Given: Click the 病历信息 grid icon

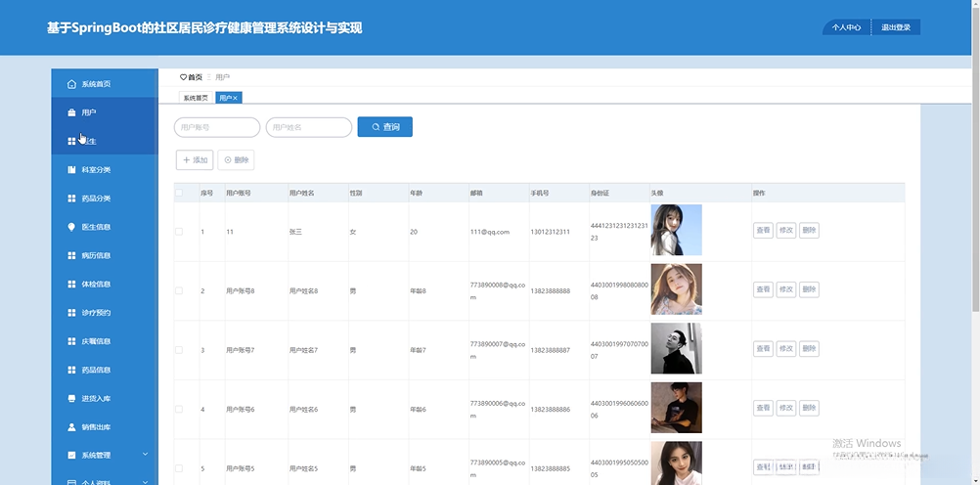Looking at the screenshot, I should pyautogui.click(x=71, y=255).
